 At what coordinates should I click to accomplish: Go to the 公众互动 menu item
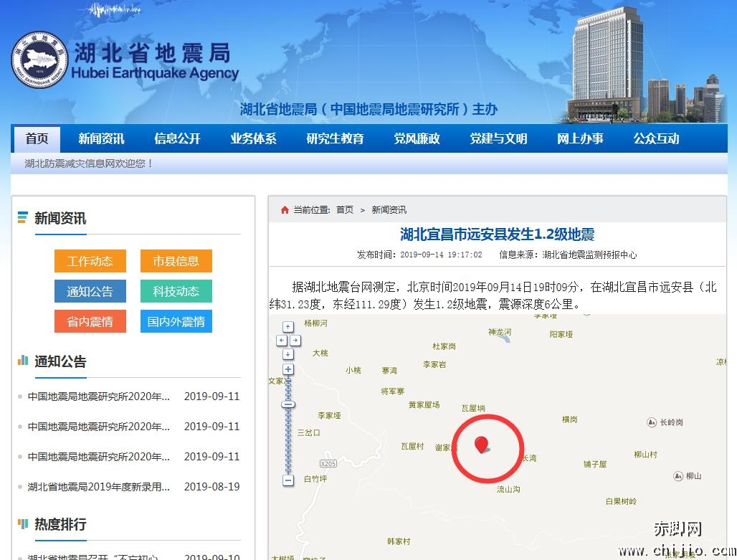[x=656, y=139]
